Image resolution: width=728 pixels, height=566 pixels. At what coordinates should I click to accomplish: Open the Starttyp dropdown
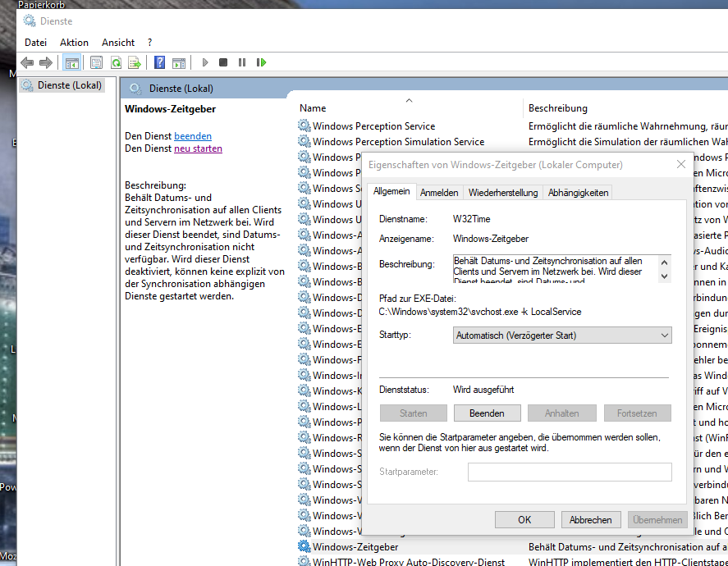coord(562,335)
